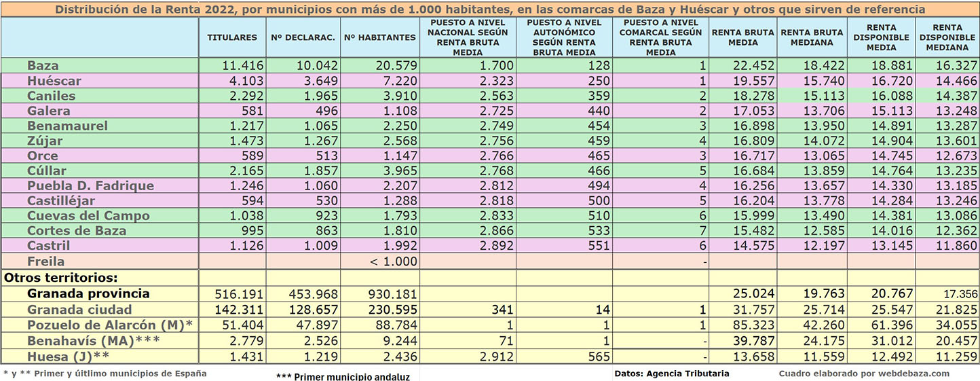Select the Nº DECLARAC. column header
The image size is (980, 381).
303,37
